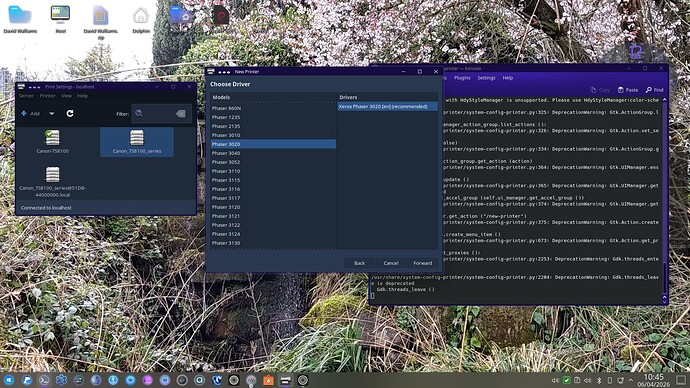This screenshot has width=690, height=388.
Task: Click the Refresh icon in Print Settings
Action: click(x=70, y=113)
